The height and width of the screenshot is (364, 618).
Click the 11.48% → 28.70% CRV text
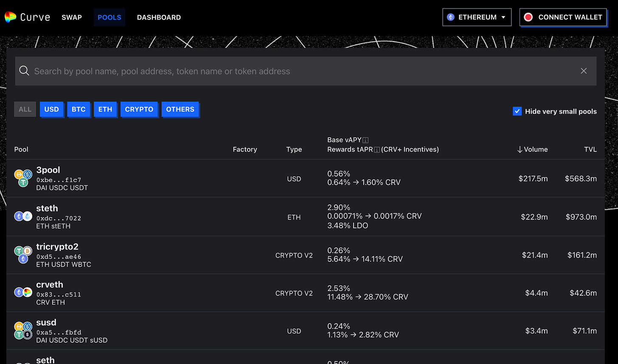tap(368, 297)
